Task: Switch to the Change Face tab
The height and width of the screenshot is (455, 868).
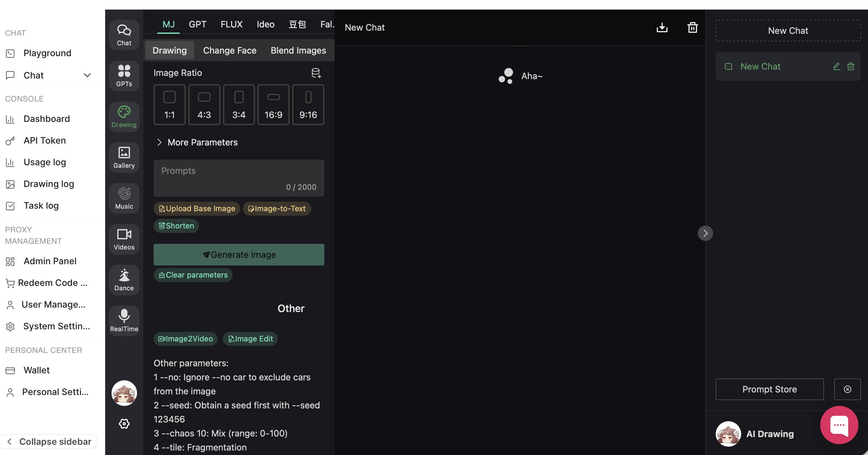Action: (229, 50)
